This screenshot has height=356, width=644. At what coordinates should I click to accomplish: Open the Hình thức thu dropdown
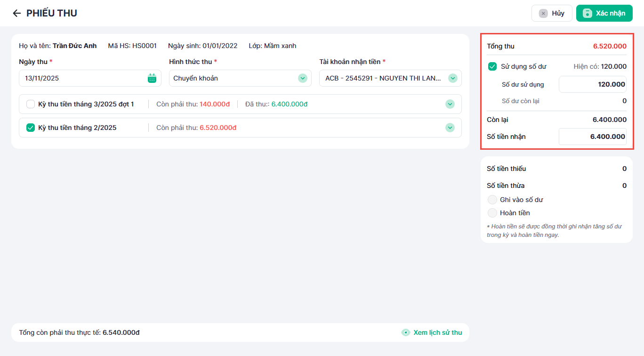tap(240, 78)
